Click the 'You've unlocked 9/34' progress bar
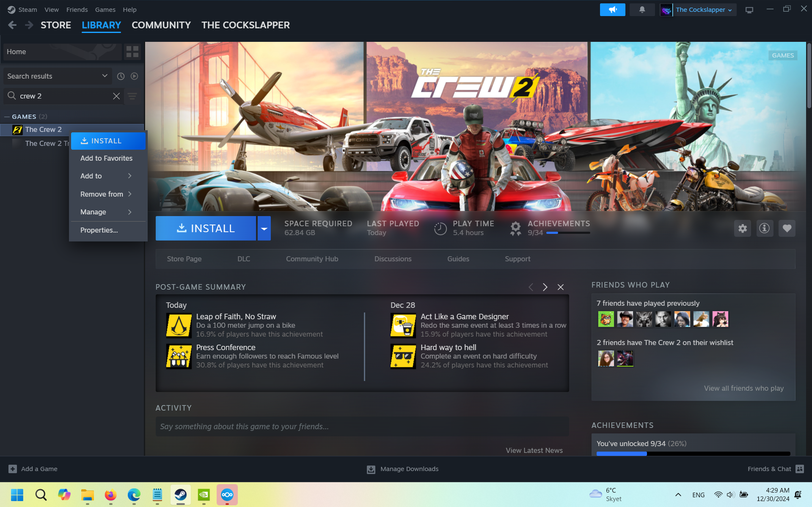Image resolution: width=812 pixels, height=507 pixels. 694,454
